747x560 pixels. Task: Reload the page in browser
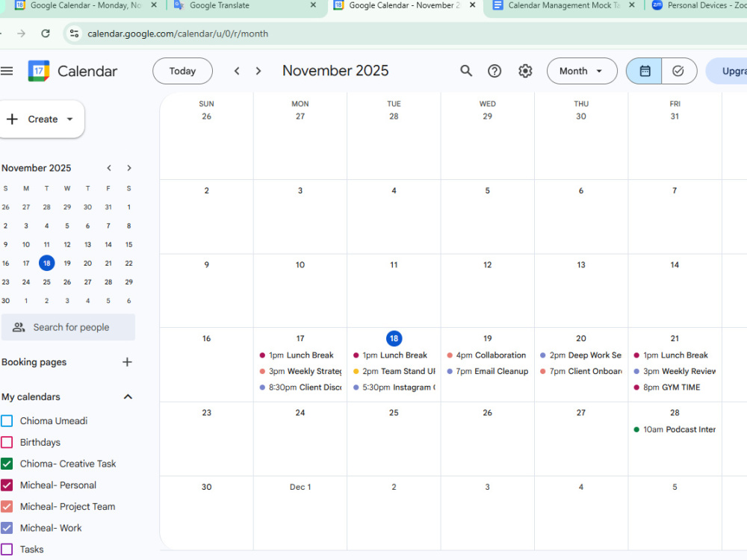[x=46, y=34]
